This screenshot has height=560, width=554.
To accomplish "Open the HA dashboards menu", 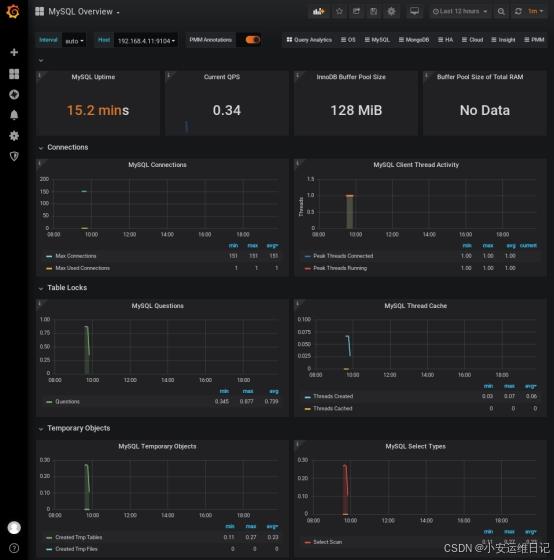I will click(445, 40).
